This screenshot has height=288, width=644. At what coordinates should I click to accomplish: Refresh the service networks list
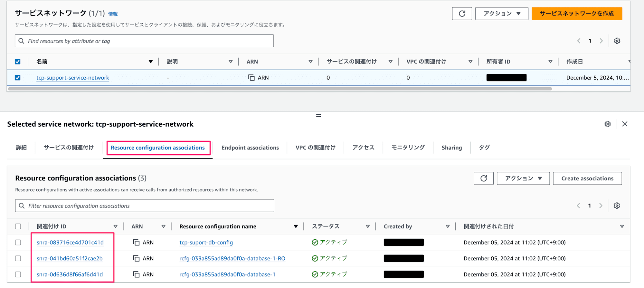[462, 14]
